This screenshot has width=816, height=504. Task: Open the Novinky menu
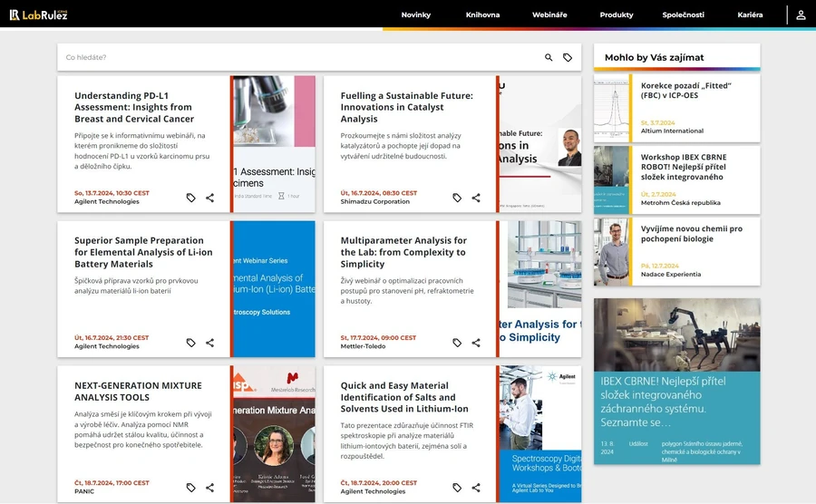tap(416, 15)
